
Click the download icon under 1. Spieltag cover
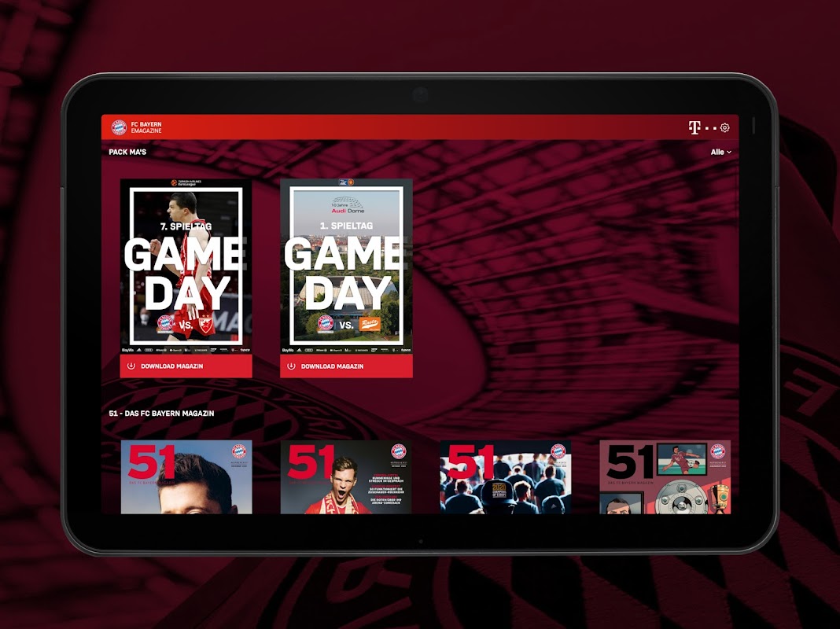pyautogui.click(x=291, y=366)
